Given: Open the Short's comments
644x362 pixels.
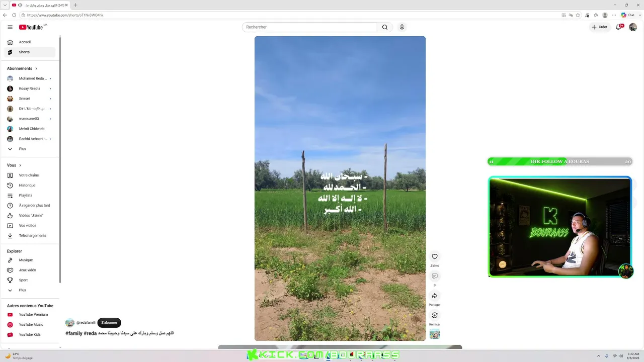Looking at the screenshot, I should pyautogui.click(x=435, y=276).
